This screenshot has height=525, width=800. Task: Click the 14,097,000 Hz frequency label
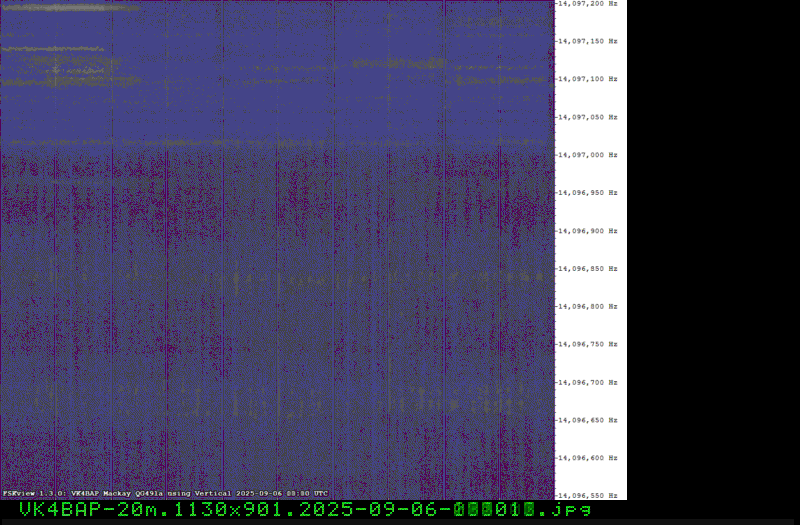[588, 155]
